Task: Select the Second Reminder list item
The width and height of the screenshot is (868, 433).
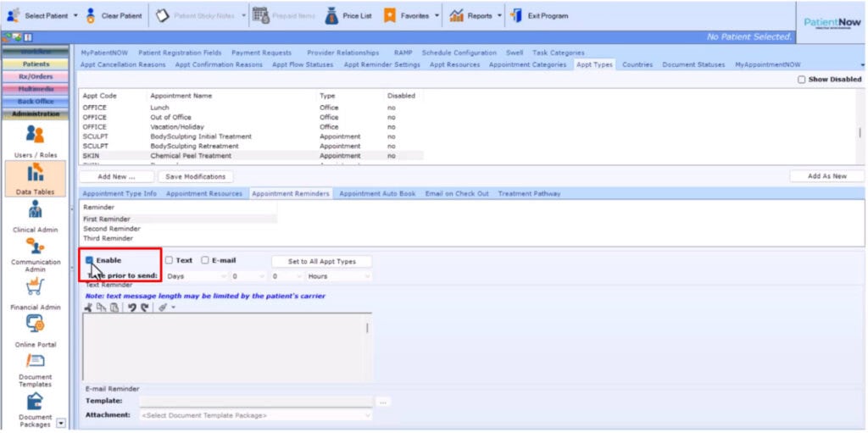Action: [x=112, y=229]
